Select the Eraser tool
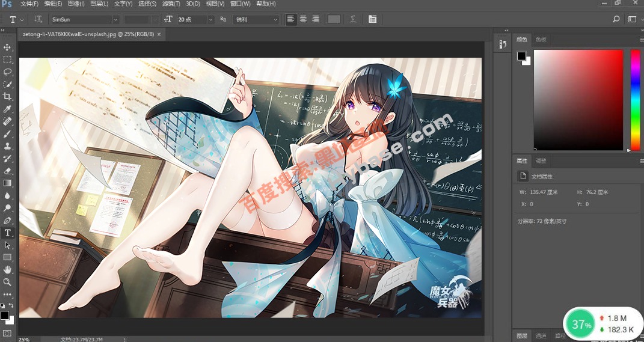This screenshot has width=644, height=342. (7, 171)
